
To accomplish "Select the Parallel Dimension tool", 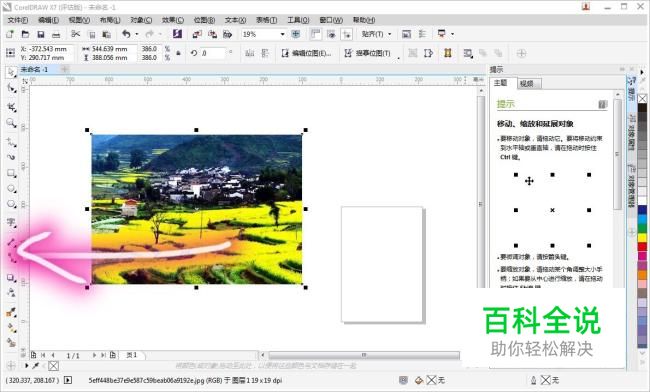I will 11,243.
